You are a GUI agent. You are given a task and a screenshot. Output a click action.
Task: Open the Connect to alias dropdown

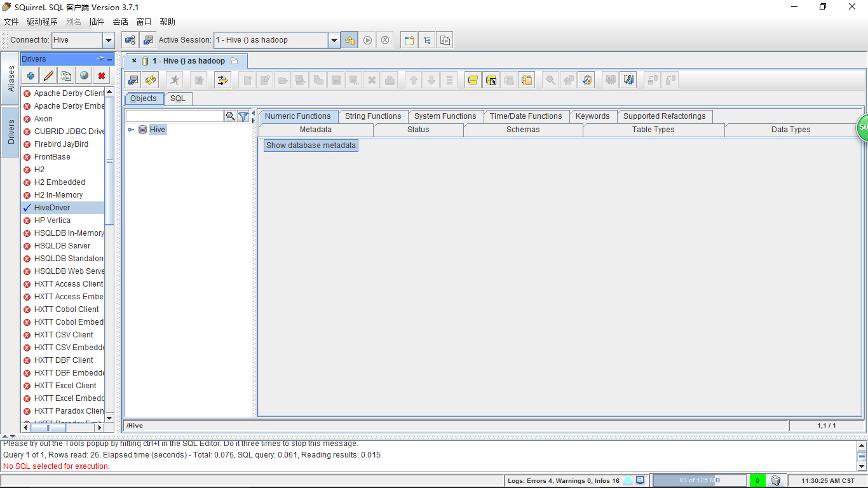(109, 40)
